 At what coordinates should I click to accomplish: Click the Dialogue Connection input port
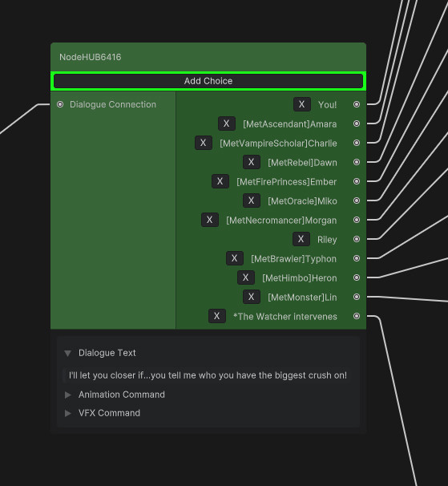pos(60,104)
